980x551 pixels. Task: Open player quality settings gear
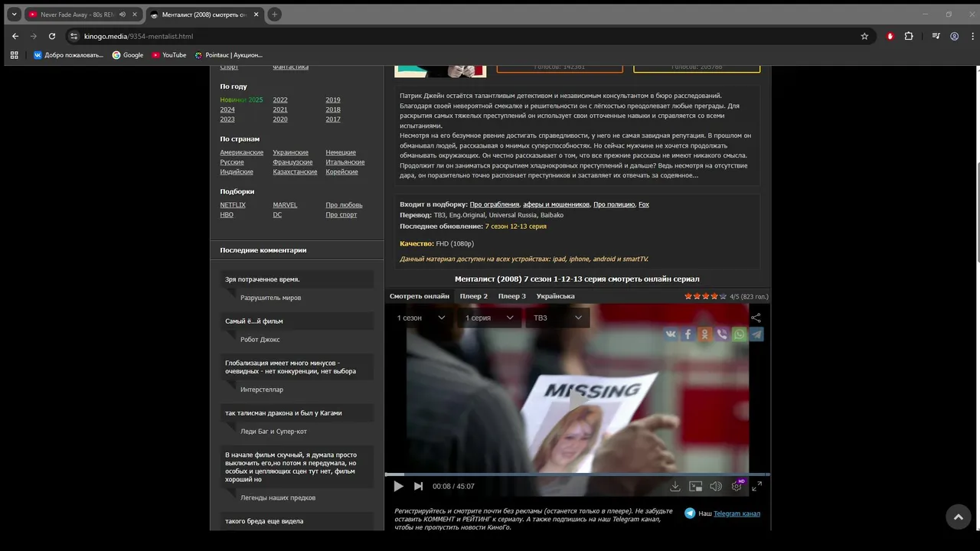[737, 486]
